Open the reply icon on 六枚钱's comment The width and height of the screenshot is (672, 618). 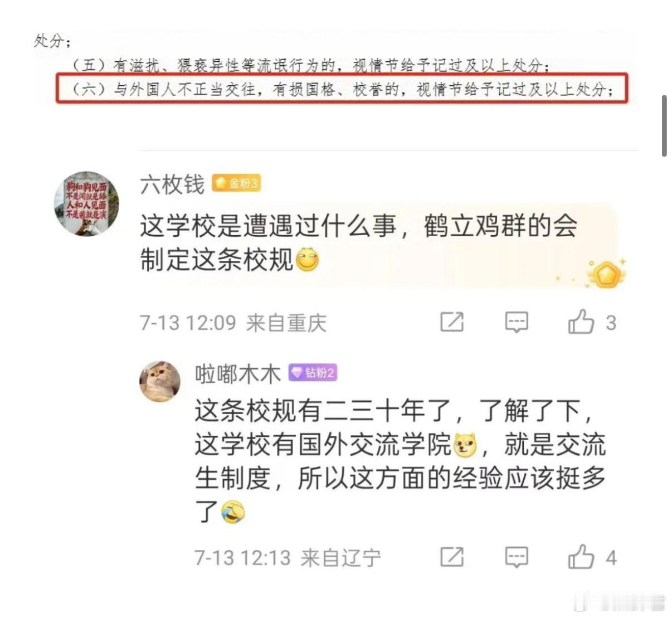point(517,323)
